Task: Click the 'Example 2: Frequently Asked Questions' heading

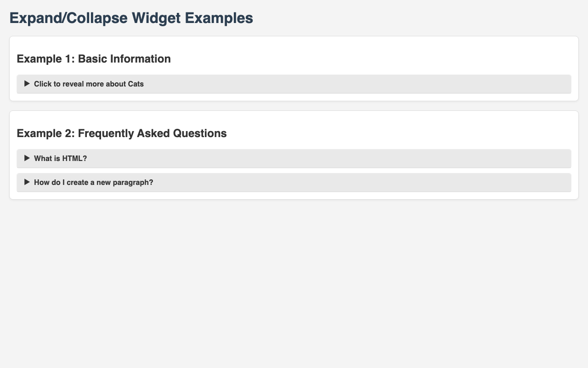Action: point(122,133)
